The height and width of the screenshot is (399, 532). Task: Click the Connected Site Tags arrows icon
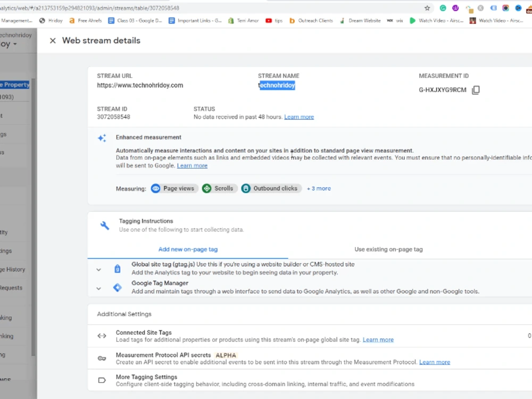pyautogui.click(x=102, y=336)
